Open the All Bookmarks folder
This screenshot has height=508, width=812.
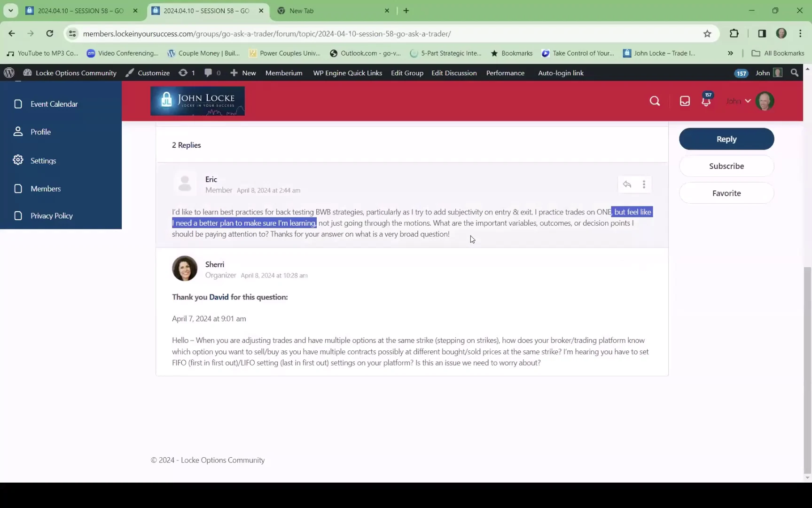point(778,53)
